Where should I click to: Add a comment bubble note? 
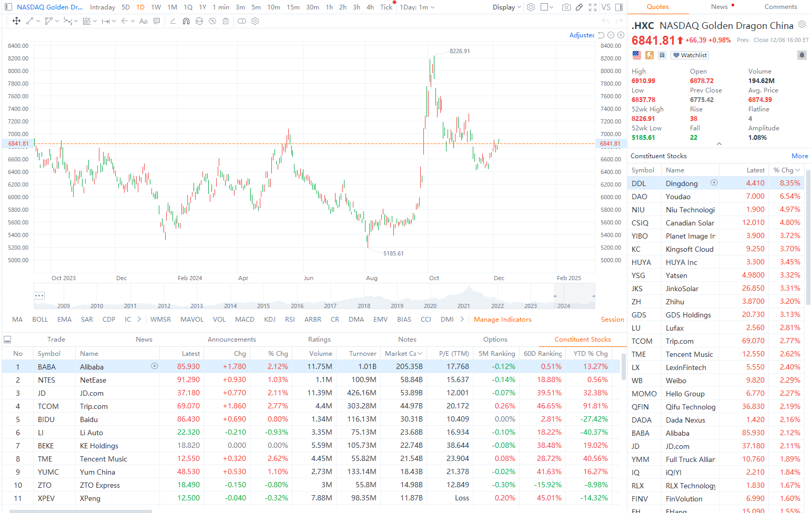(157, 21)
